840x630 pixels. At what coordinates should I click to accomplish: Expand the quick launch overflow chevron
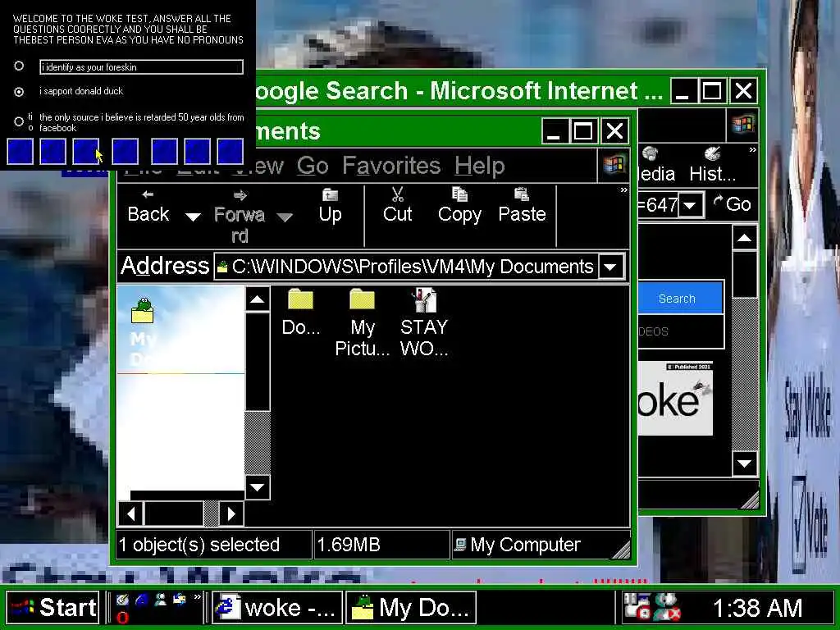pyautogui.click(x=198, y=596)
